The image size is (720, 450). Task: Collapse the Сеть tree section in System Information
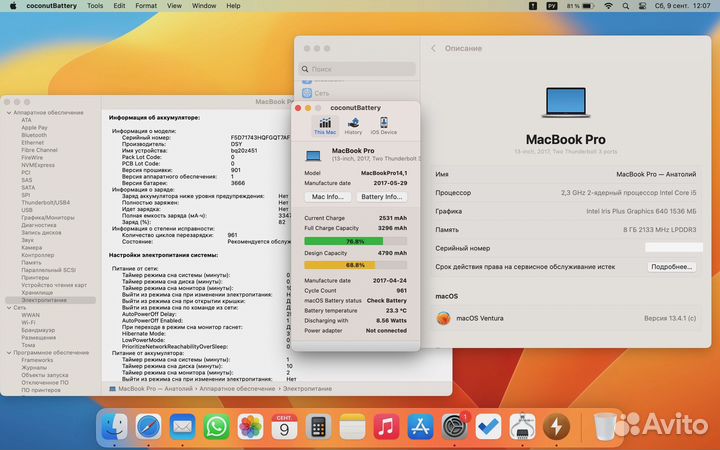(9, 308)
